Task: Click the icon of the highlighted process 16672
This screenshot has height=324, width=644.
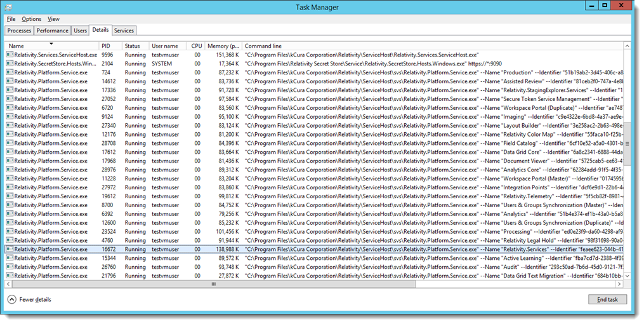Action: tap(10, 250)
